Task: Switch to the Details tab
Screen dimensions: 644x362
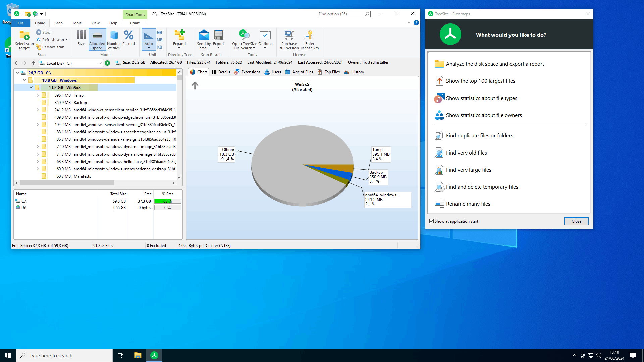Action: [221, 72]
